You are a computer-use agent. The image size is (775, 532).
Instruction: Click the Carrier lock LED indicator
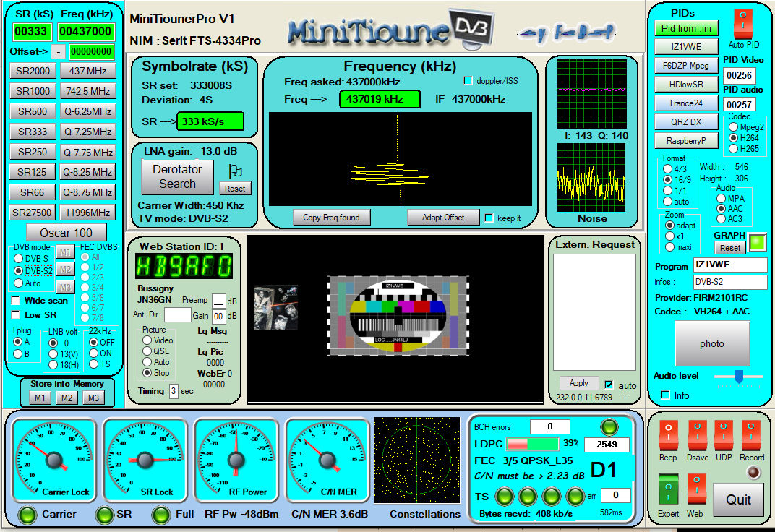(x=27, y=515)
